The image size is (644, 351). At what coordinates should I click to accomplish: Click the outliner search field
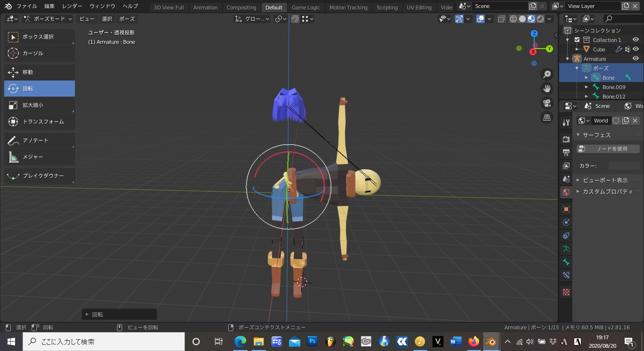623,19
